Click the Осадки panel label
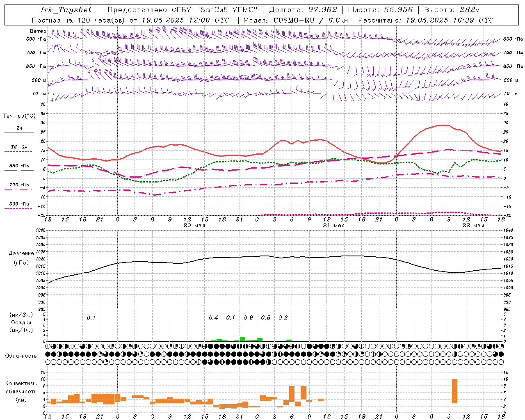 click(x=21, y=322)
